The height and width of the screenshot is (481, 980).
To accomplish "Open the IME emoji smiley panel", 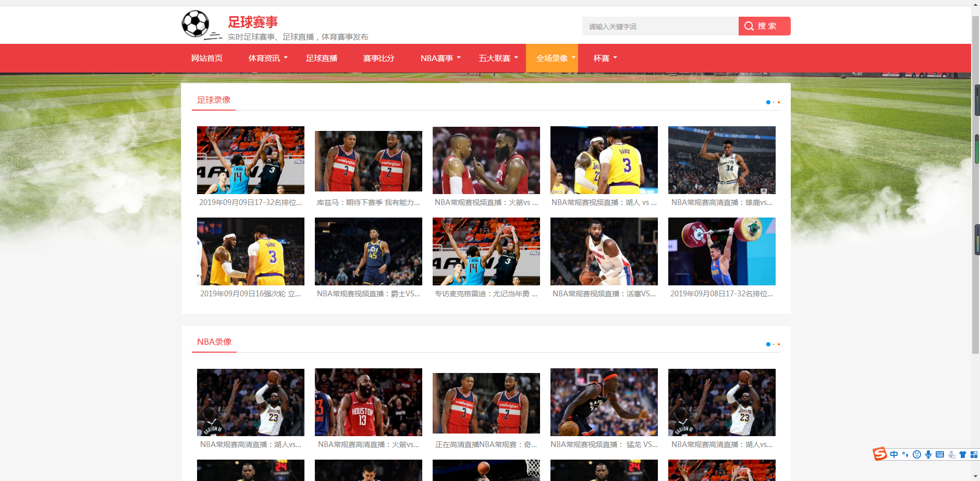I will tap(917, 454).
